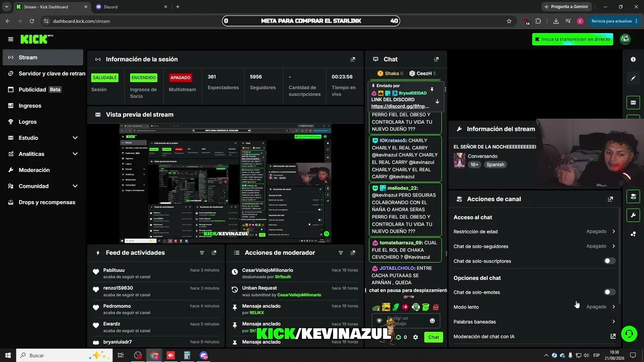Open Modo lento options
Screen dimensions: 644x362
[x=534, y=307]
